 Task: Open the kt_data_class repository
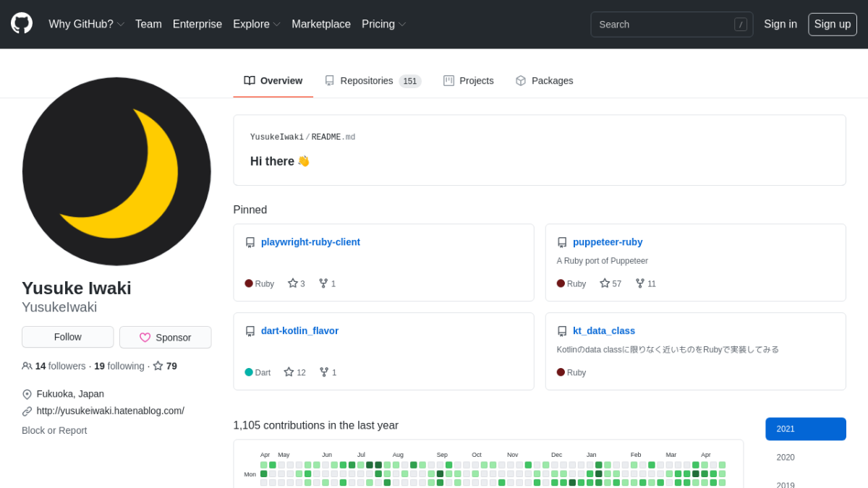coord(604,330)
